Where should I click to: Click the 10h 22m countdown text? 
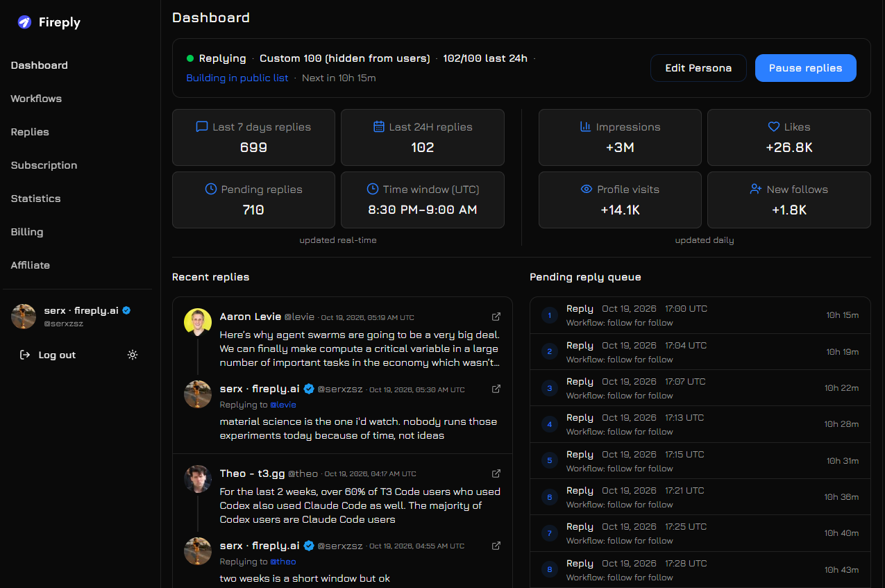pos(841,387)
